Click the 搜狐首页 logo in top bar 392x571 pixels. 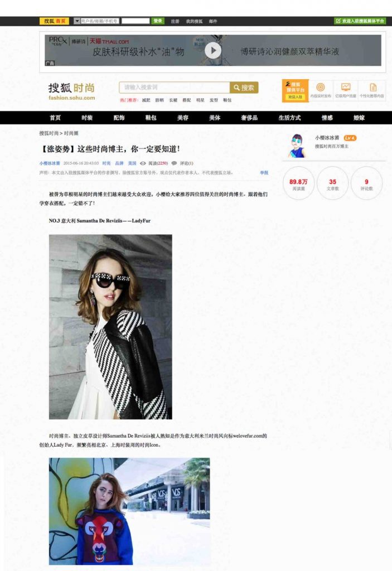tap(54, 21)
